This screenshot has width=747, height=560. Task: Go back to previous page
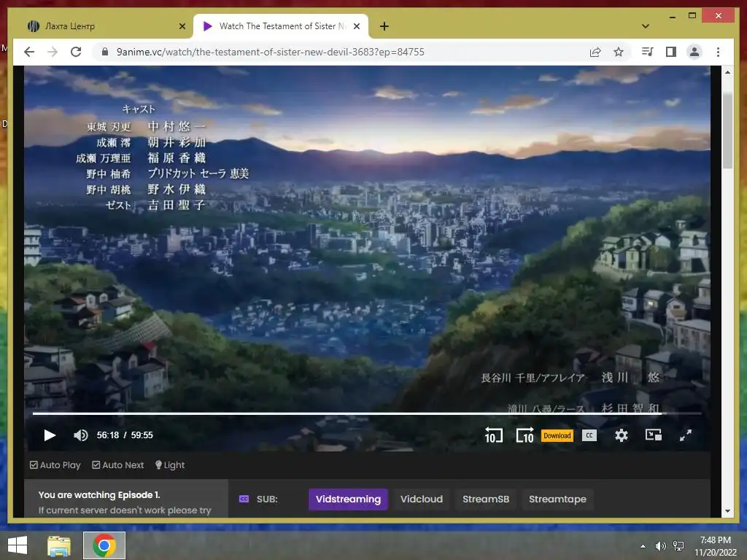29,52
